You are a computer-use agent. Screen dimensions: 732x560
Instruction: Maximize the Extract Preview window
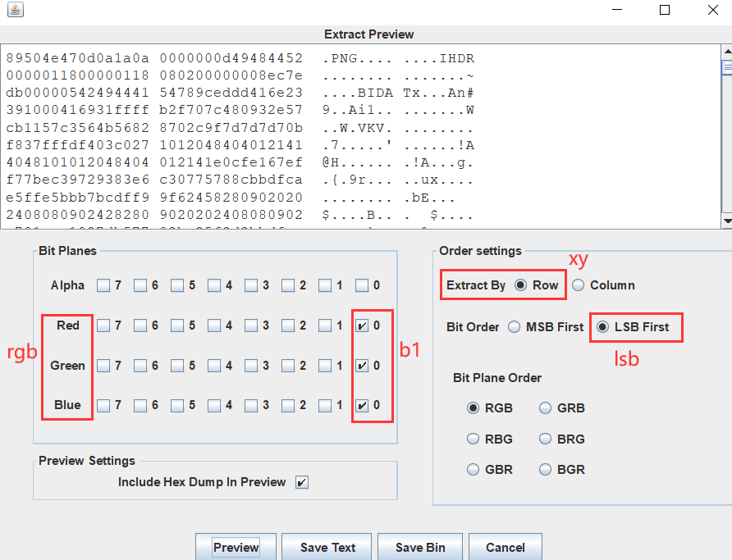(665, 10)
